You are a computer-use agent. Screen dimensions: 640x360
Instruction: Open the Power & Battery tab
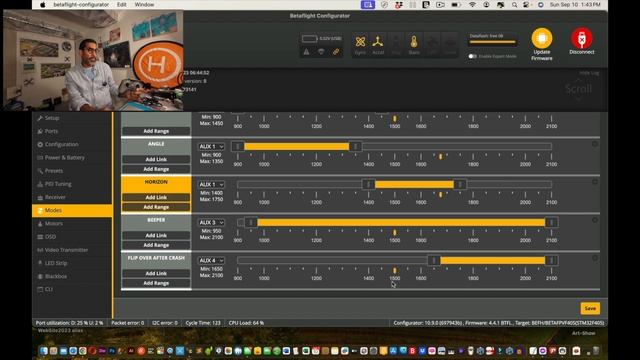coord(72,158)
